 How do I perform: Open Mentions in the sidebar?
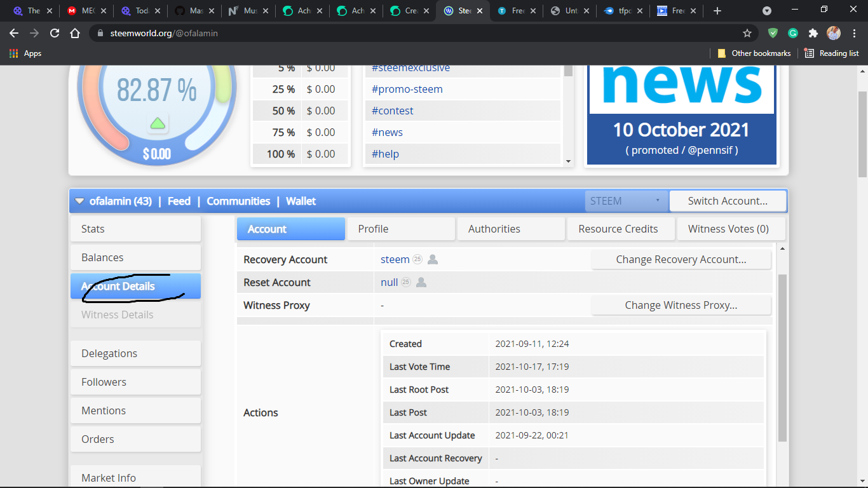click(135, 410)
